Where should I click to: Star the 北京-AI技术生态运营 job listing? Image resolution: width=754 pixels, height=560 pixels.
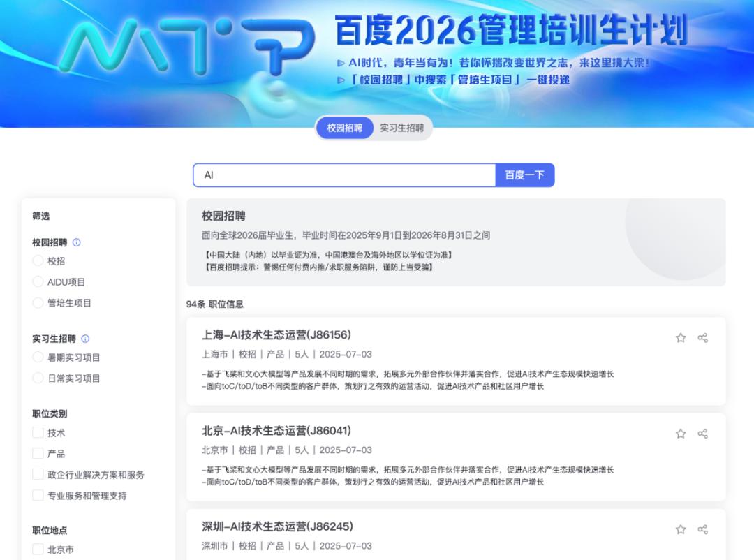point(681,434)
